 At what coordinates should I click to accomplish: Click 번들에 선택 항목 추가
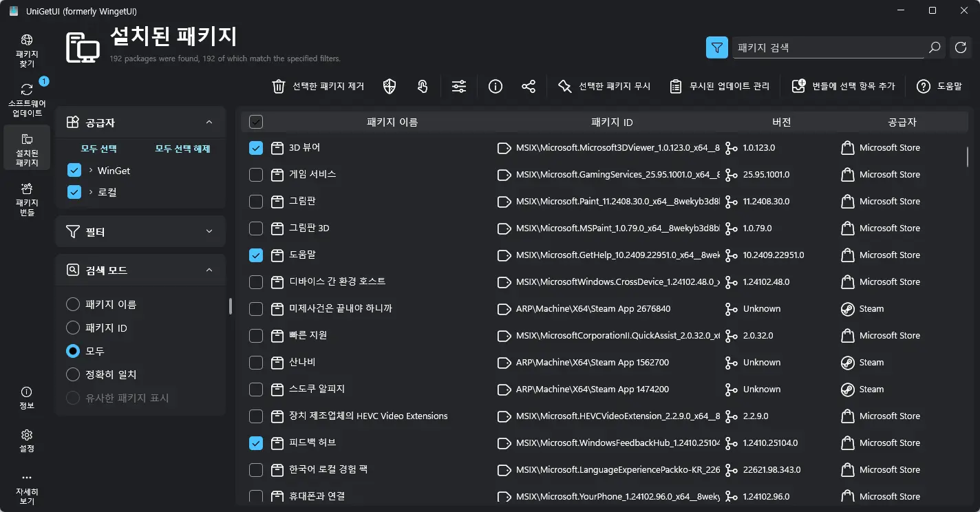(844, 86)
